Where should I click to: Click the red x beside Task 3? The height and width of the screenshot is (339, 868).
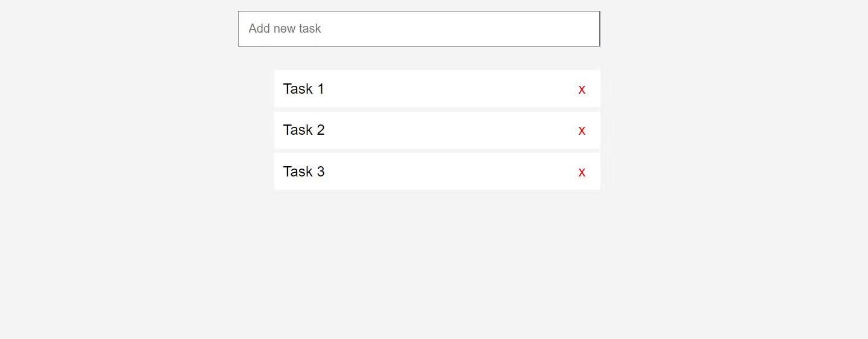[x=582, y=172]
